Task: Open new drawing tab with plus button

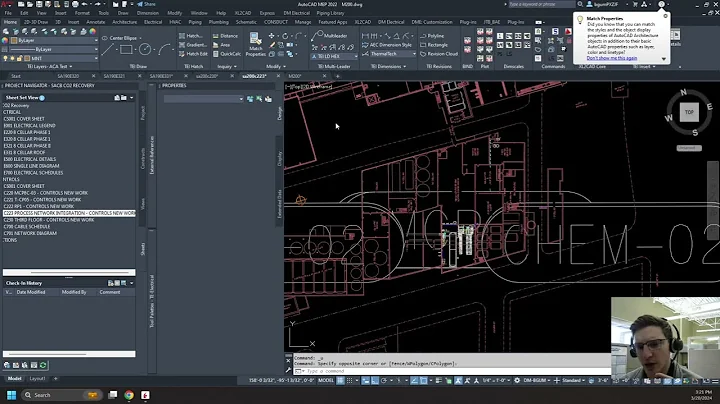Action: 338,76
